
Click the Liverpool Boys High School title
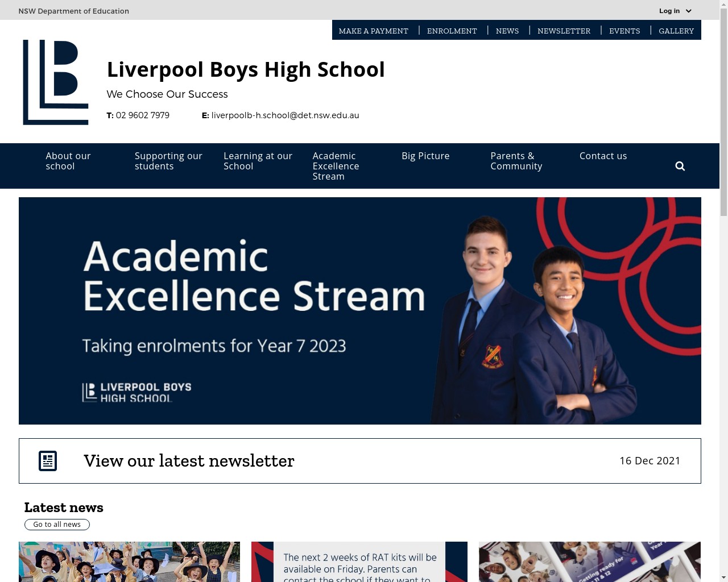point(246,69)
